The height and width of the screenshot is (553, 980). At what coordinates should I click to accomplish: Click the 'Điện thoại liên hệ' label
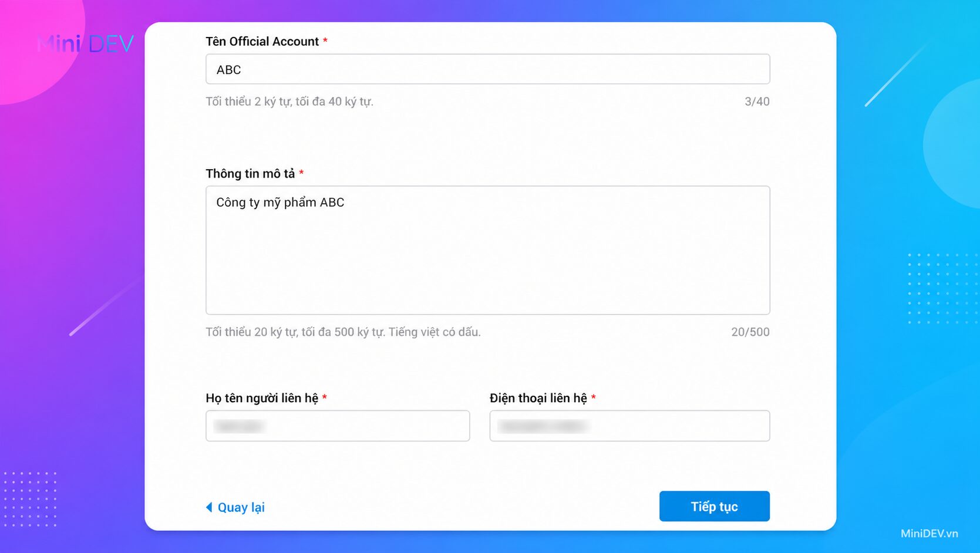coord(538,398)
